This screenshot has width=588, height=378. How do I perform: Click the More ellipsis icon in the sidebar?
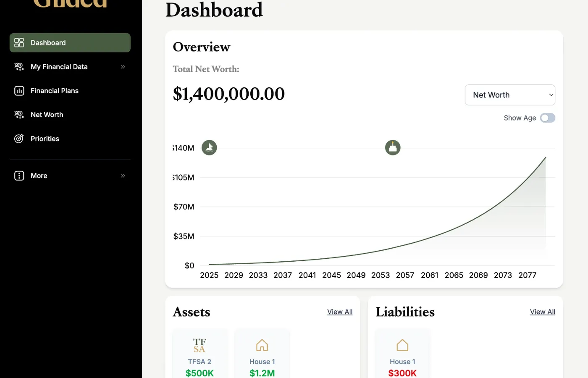click(x=19, y=176)
